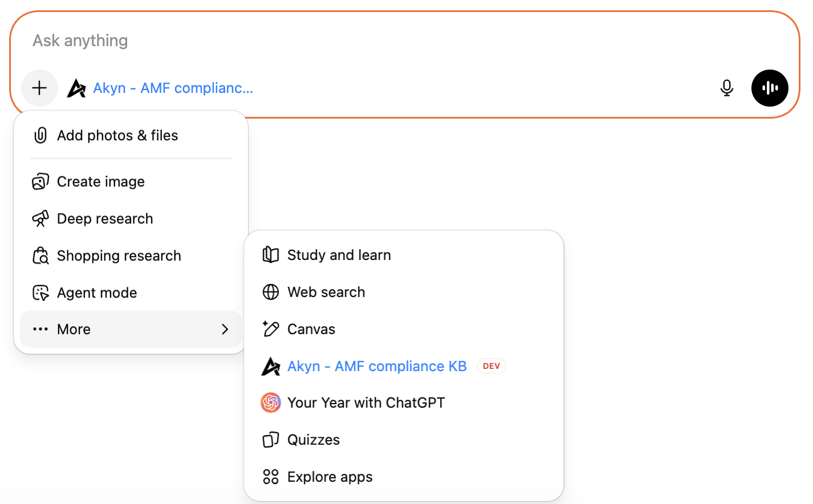Screen dimensions: 813x504
Task: Choose Your Year with ChatGPT
Action: (x=366, y=403)
